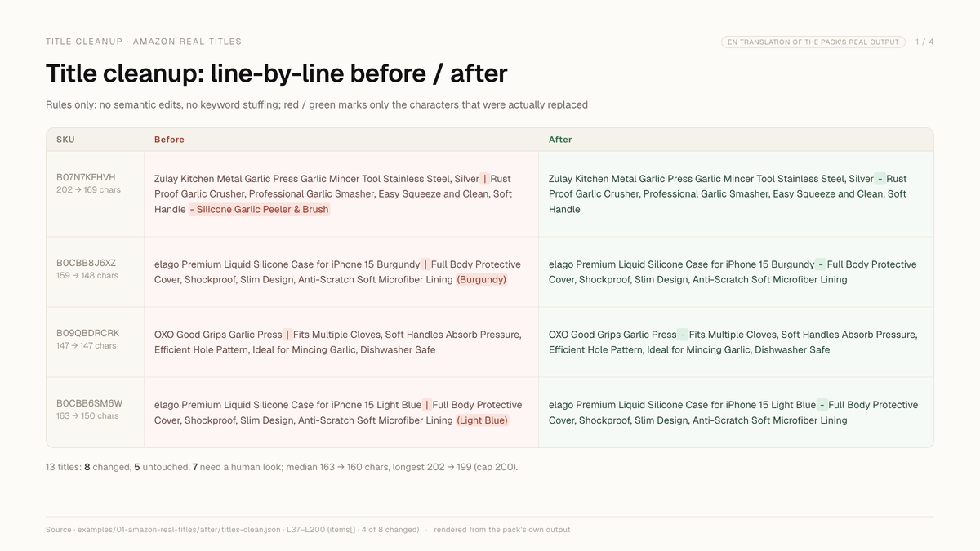The height and width of the screenshot is (551, 980).
Task: Click the OXO Good Grips After title
Action: click(733, 342)
